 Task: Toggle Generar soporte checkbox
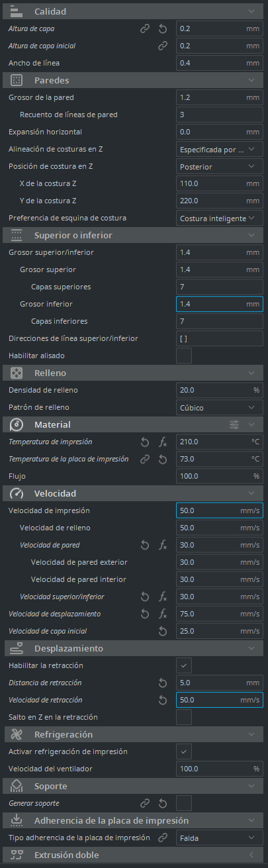[184, 803]
